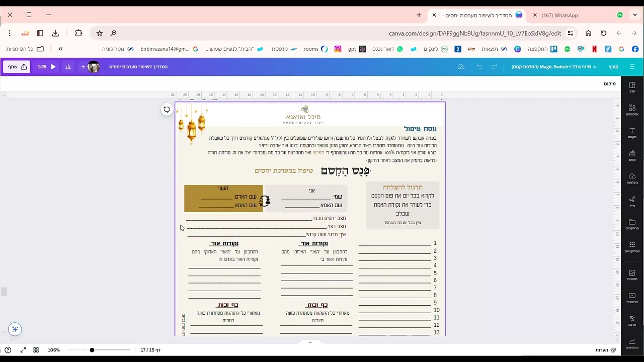Open the Text (טקסט) panel
This screenshot has width=644, height=362.
point(632,133)
